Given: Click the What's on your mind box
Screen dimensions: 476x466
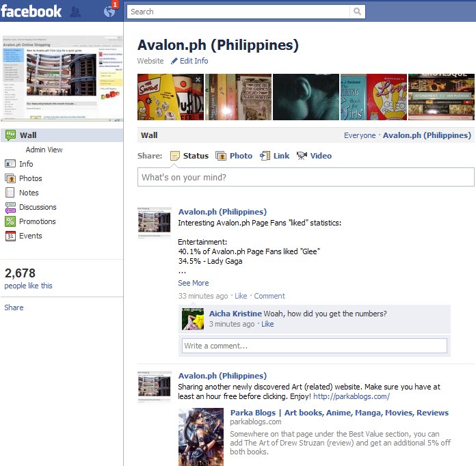Looking at the screenshot, I should click(x=306, y=177).
